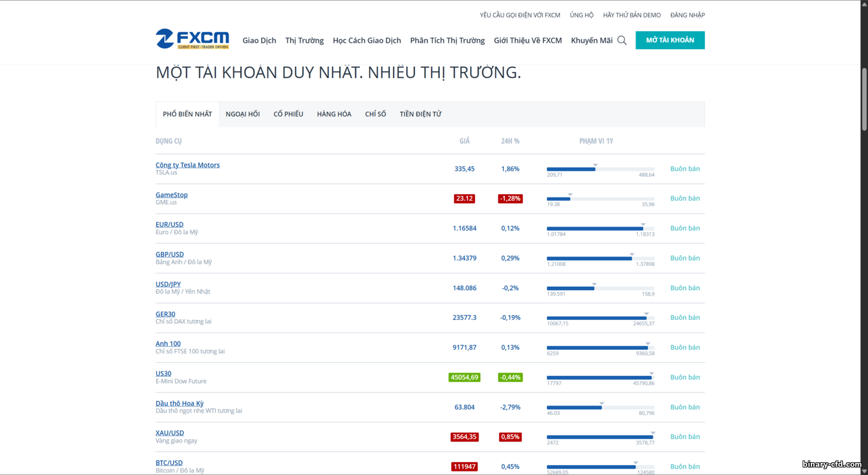Click the 24H % column header
The width and height of the screenshot is (868, 475).
click(510, 141)
